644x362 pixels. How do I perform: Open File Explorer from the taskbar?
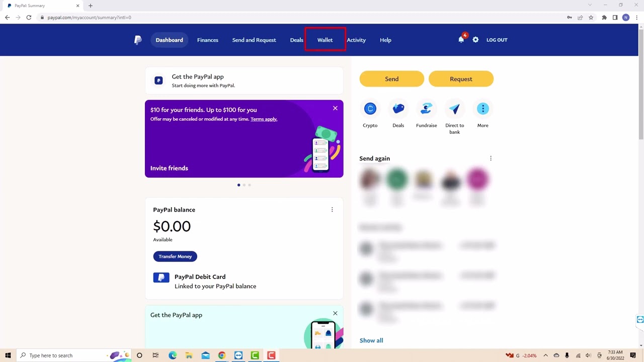(x=189, y=355)
